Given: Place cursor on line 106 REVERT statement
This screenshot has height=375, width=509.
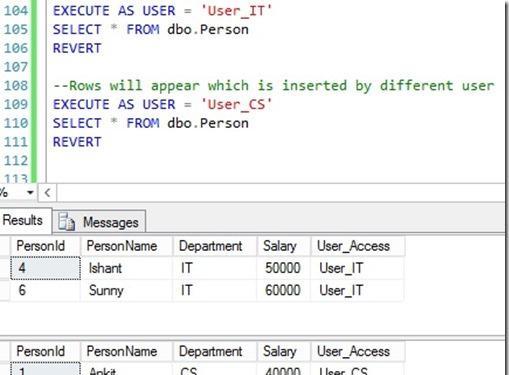Looking at the screenshot, I should click(77, 48).
